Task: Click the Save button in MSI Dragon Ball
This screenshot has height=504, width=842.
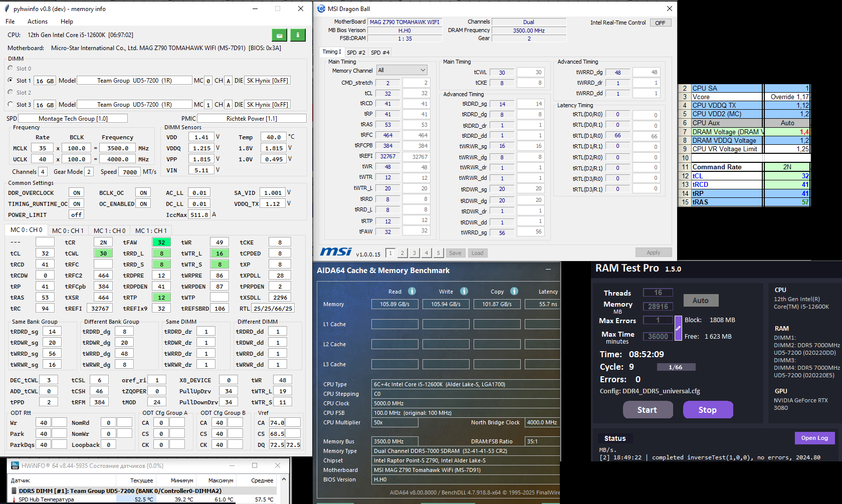Action: point(455,253)
